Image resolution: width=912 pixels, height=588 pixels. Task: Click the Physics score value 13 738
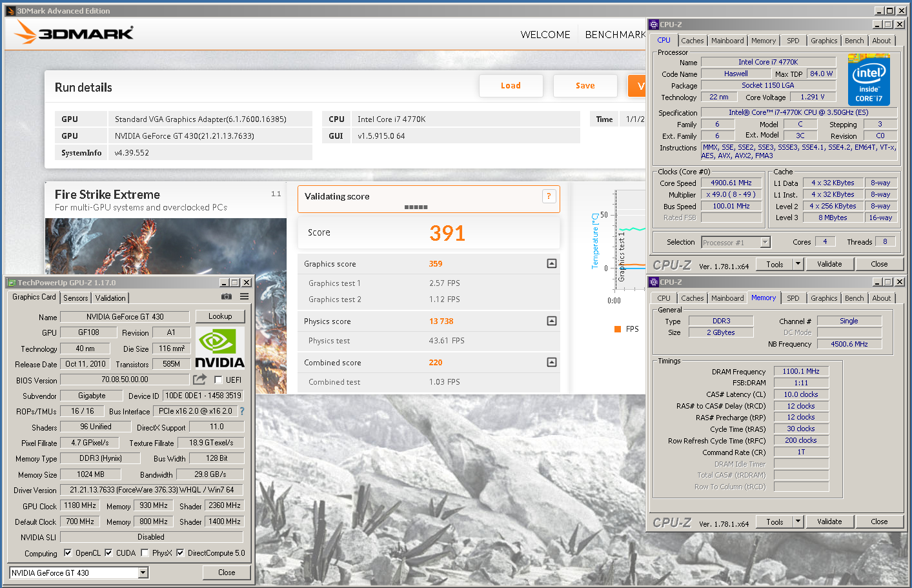pos(441,321)
